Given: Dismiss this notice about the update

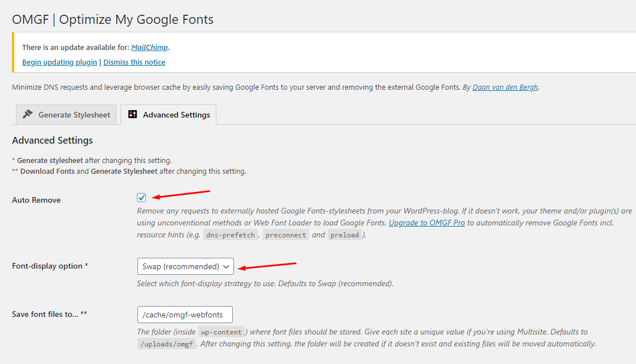Looking at the screenshot, I should [x=134, y=62].
